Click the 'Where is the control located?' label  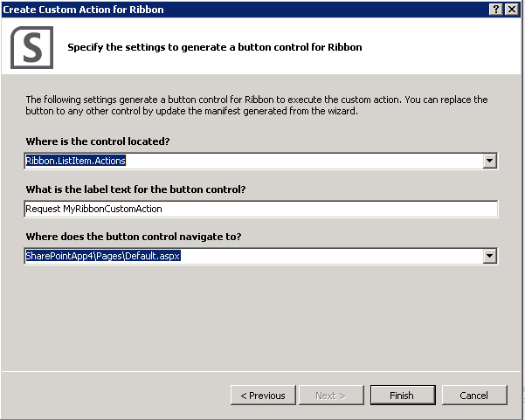[x=98, y=141]
